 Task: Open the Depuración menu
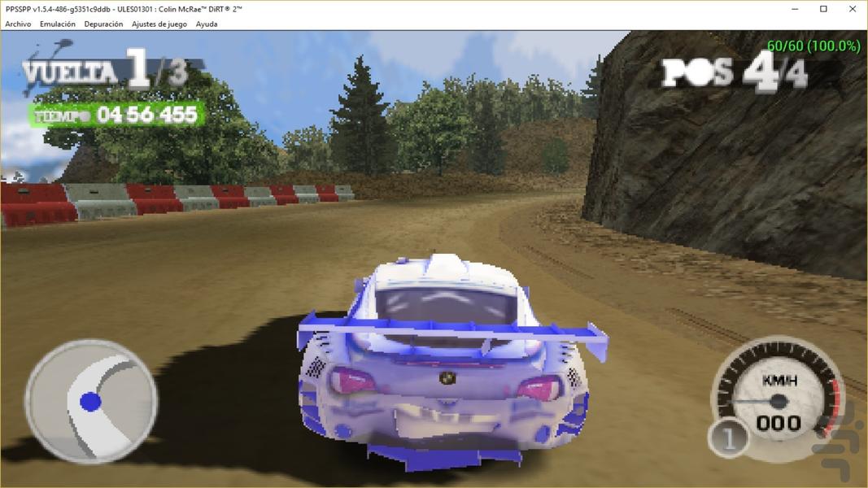[103, 24]
